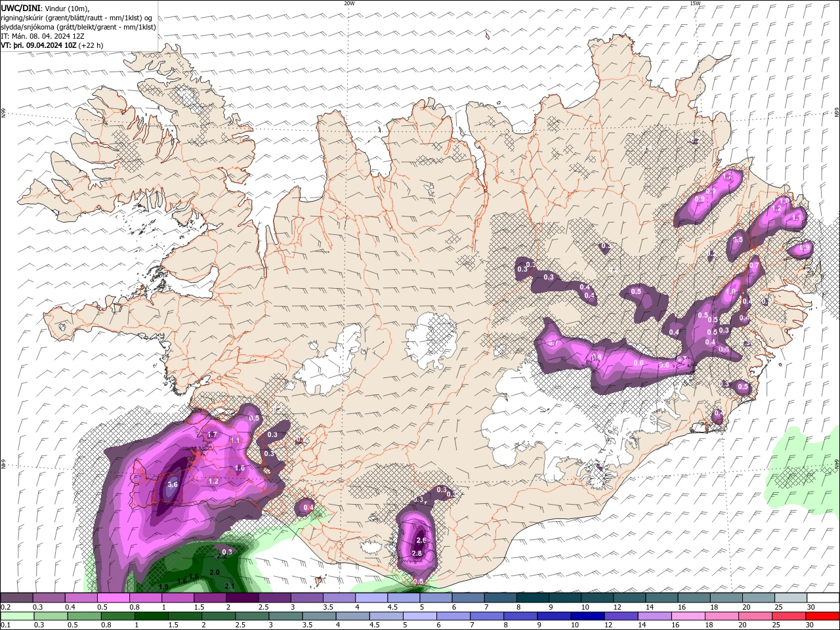The image size is (840, 630).
Task: Pick the red swatch above 30, lower legend
Action: 823,616
